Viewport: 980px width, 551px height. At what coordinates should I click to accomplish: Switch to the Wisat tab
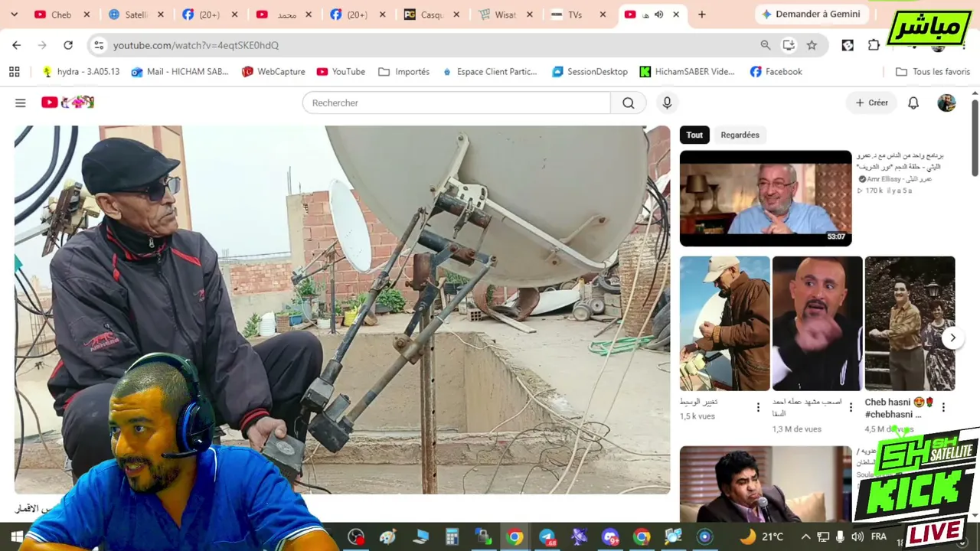point(505,15)
